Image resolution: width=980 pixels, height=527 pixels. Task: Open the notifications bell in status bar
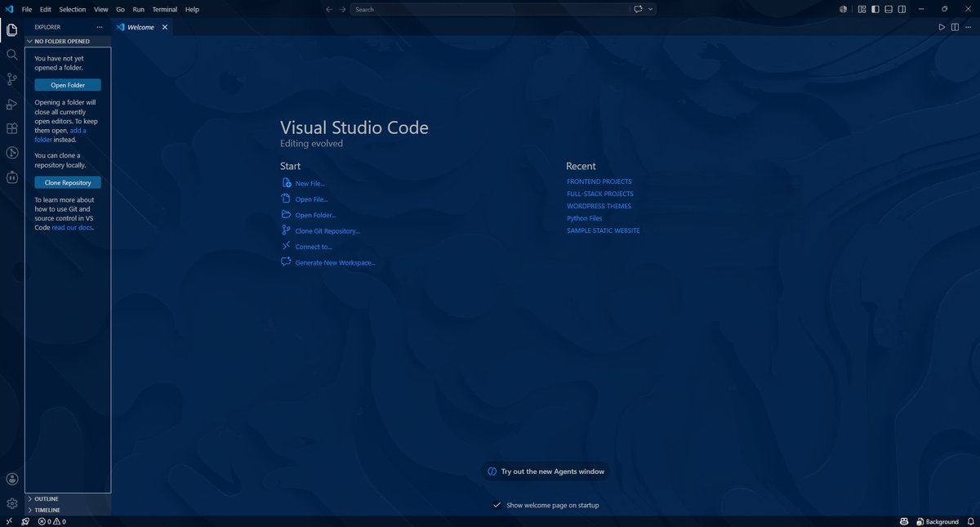click(971, 521)
